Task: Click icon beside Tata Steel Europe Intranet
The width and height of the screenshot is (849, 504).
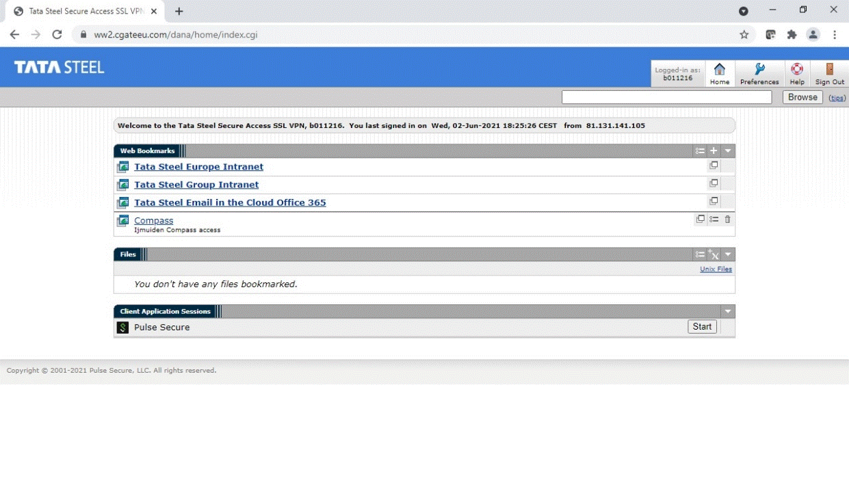Action: 123,167
